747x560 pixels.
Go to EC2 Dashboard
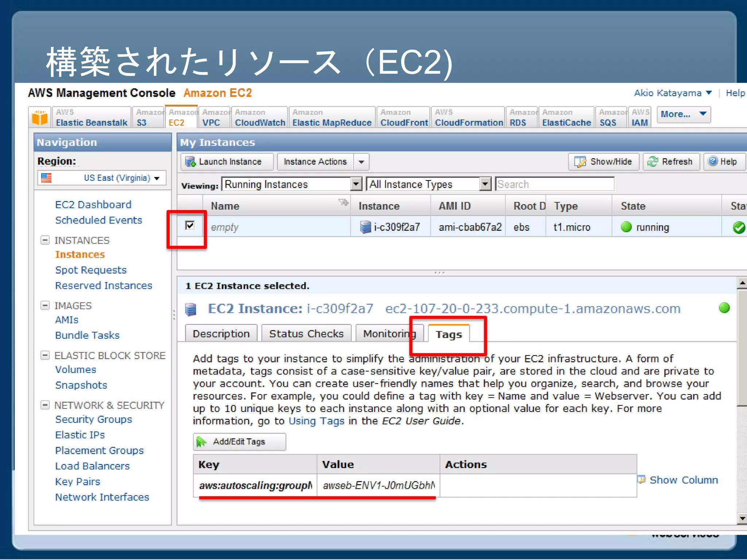[93, 205]
